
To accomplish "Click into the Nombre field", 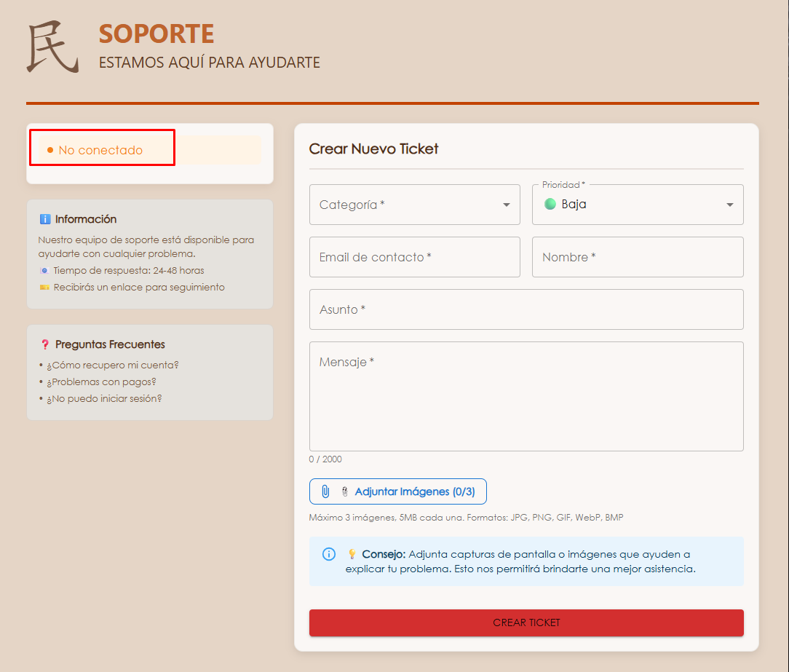I will 637,257.
